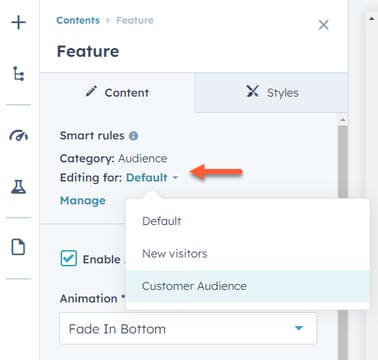Open the page document icon in sidebar
Image resolution: width=378 pixels, height=360 pixels.
[x=18, y=247]
